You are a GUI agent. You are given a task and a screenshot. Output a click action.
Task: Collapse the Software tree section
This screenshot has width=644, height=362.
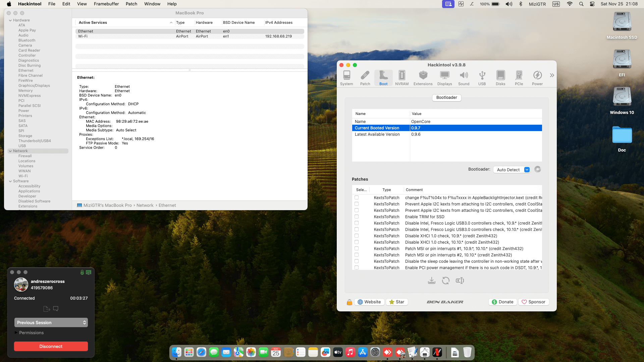[10, 181]
